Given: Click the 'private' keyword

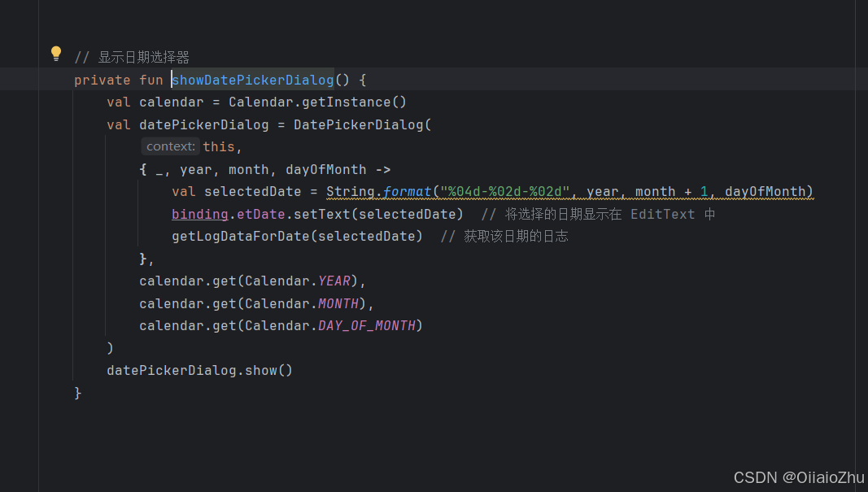Looking at the screenshot, I should coord(103,81).
